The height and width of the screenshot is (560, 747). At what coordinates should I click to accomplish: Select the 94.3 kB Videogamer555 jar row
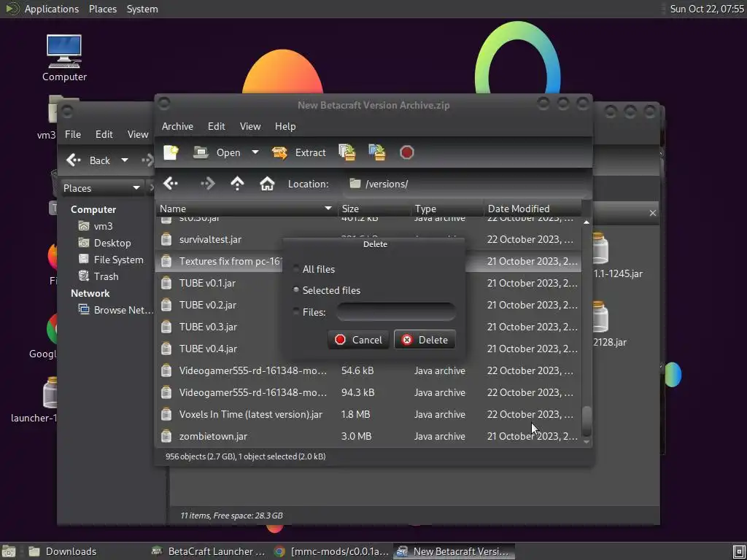point(368,392)
